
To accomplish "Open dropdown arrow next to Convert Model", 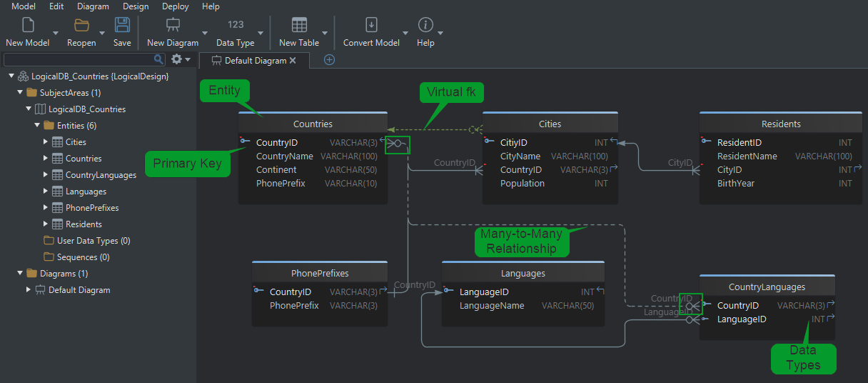I will [x=405, y=34].
